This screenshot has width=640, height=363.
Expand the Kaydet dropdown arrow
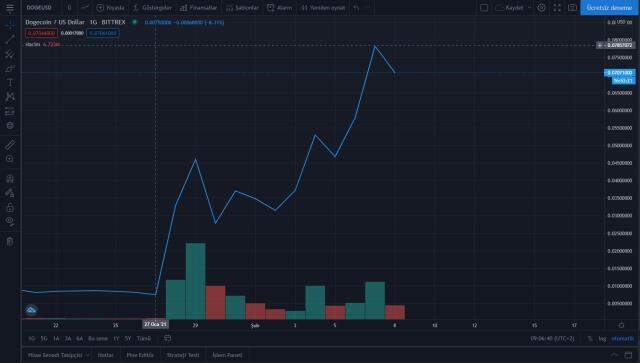[529, 7]
